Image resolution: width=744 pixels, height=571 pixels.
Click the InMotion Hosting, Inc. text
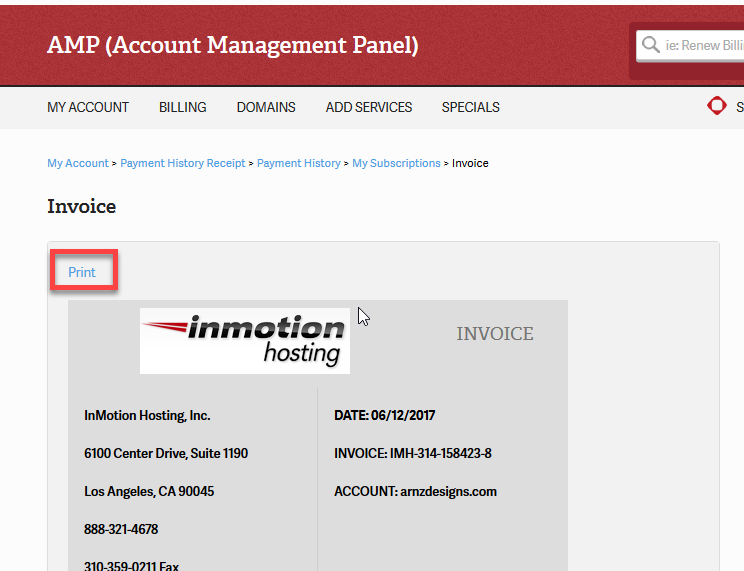[x=147, y=415]
